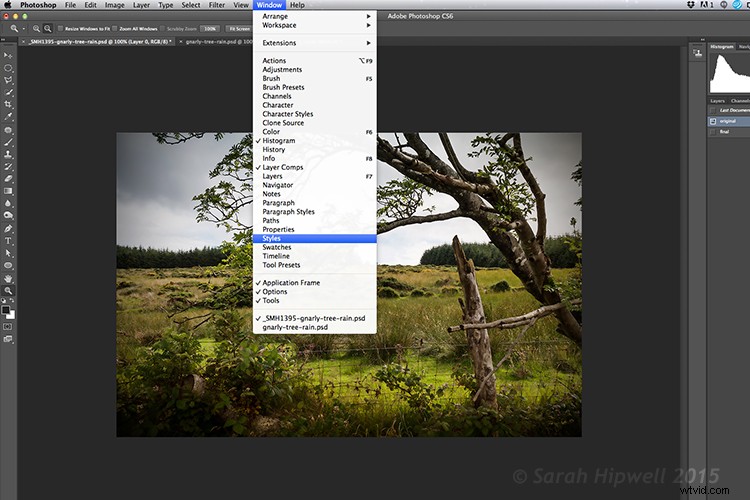This screenshot has height=500, width=750.
Task: Select the Histogram panel tab
Action: tap(722, 46)
